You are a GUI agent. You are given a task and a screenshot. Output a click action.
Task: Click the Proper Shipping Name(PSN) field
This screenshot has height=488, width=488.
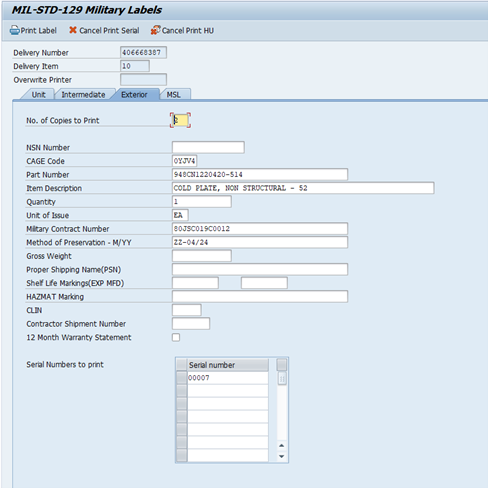pyautogui.click(x=260, y=269)
